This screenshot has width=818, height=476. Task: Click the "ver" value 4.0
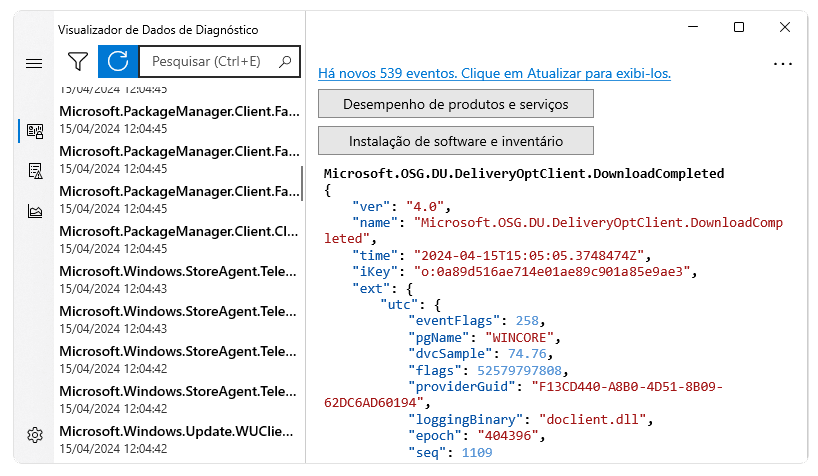[425, 207]
